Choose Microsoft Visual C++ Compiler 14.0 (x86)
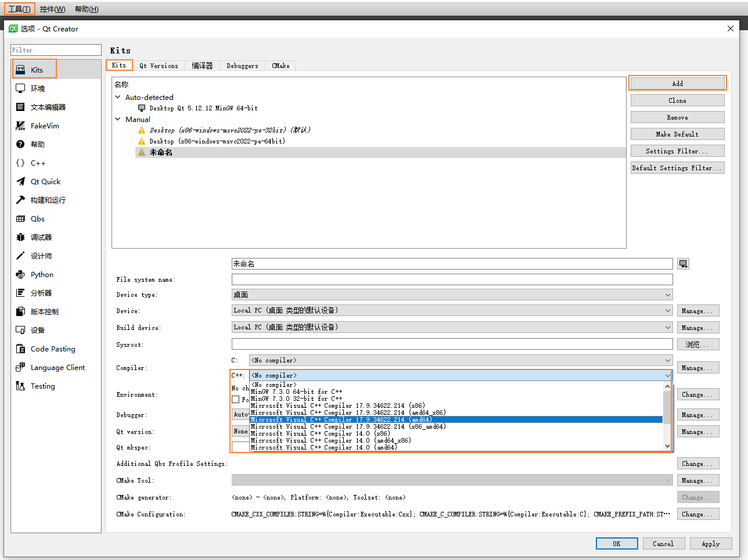This screenshot has height=560, width=748. click(456, 433)
